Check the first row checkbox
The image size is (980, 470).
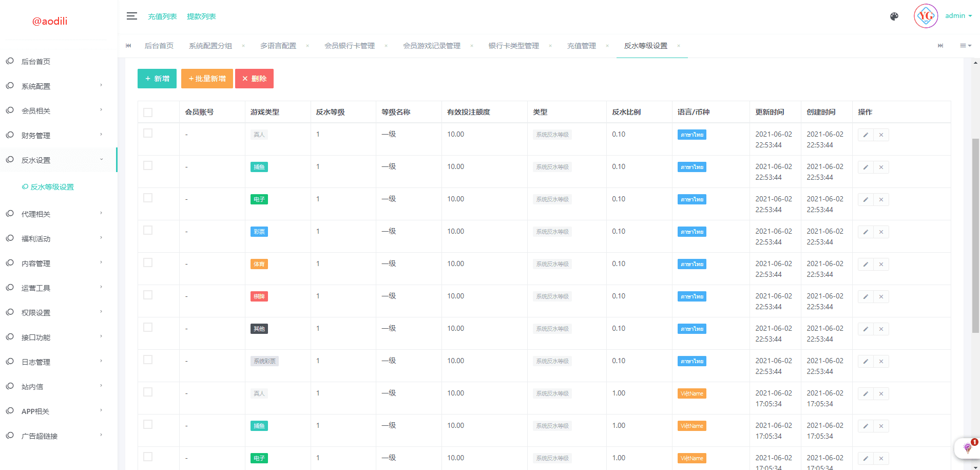coord(148,134)
